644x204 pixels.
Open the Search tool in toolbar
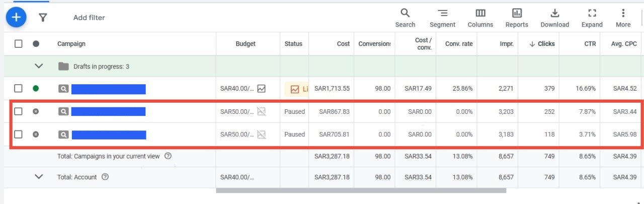pos(405,18)
